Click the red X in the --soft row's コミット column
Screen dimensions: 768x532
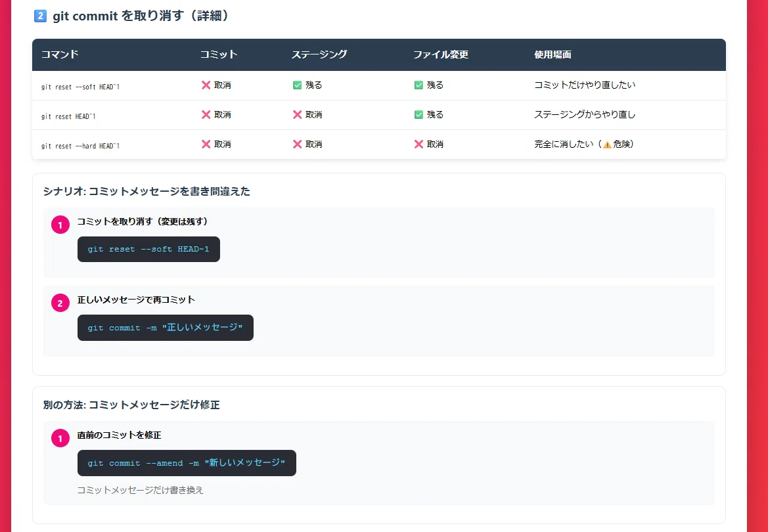pos(206,85)
